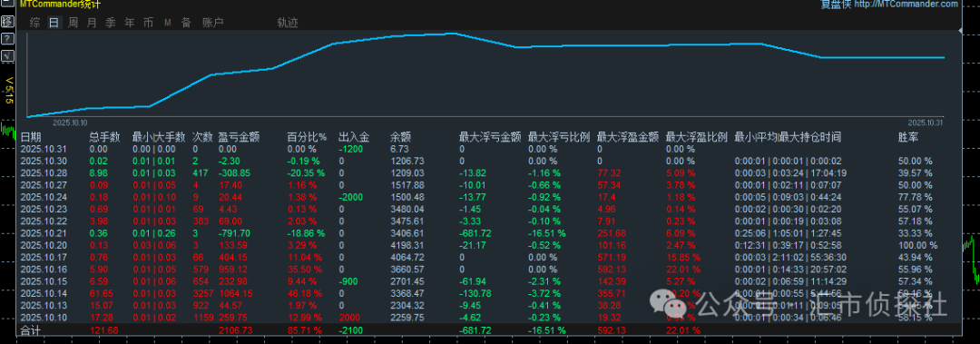Click the 最大浮亏比例 column header

559,138
